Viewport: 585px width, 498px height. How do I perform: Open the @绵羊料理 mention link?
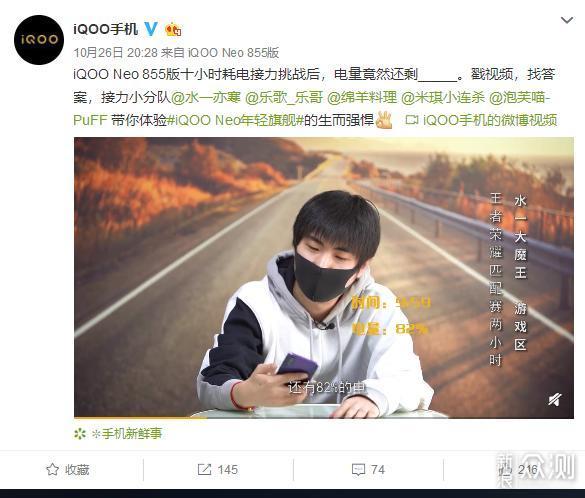pos(362,97)
